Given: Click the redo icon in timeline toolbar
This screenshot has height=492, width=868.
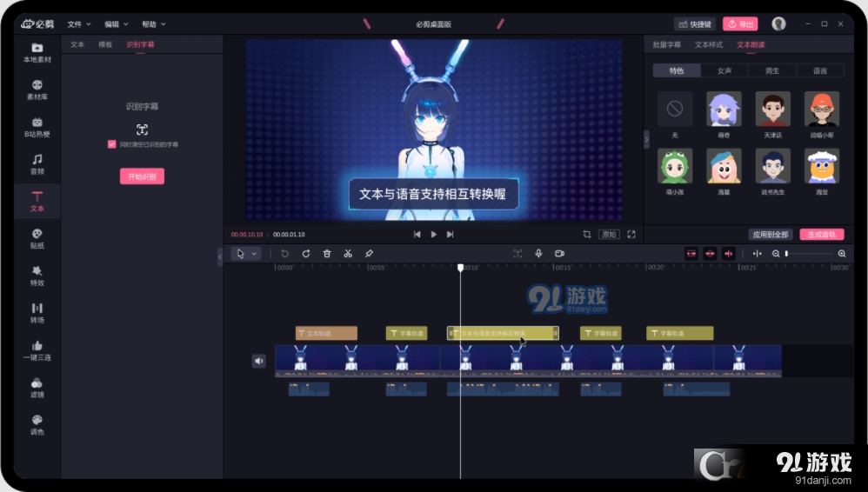Looking at the screenshot, I should [x=305, y=254].
